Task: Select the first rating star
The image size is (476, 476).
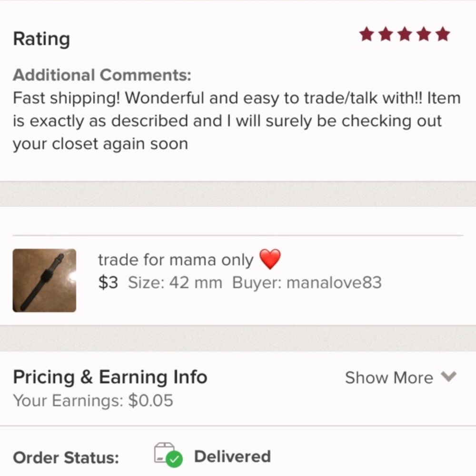Action: point(367,34)
